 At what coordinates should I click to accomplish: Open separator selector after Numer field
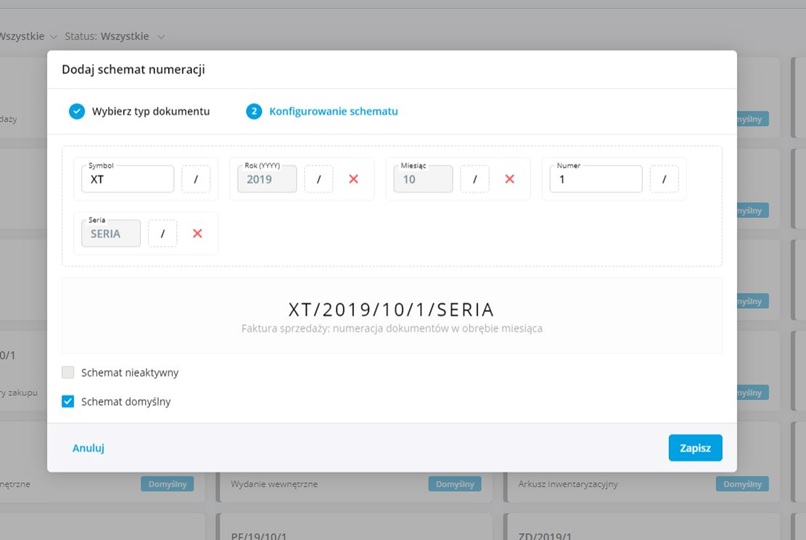point(664,179)
